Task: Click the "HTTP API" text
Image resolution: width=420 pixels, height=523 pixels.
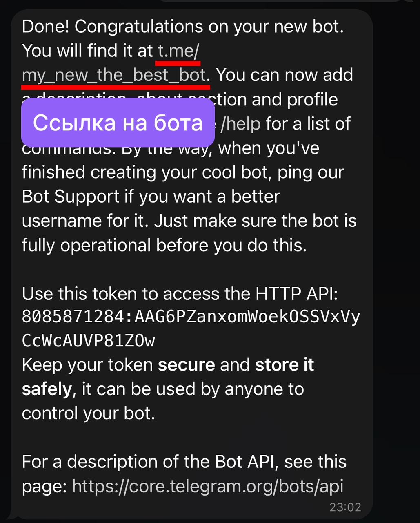Action: pos(297,294)
